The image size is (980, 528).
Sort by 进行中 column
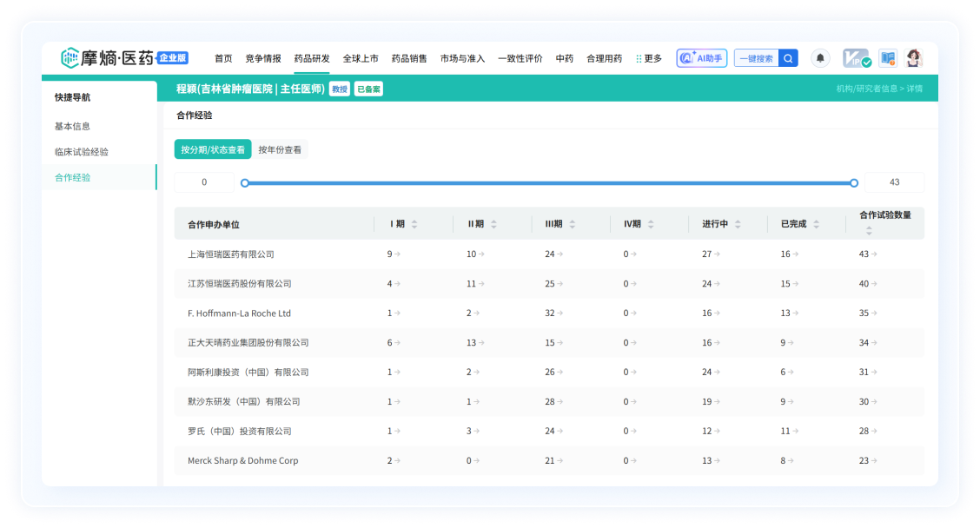pyautogui.click(x=738, y=224)
